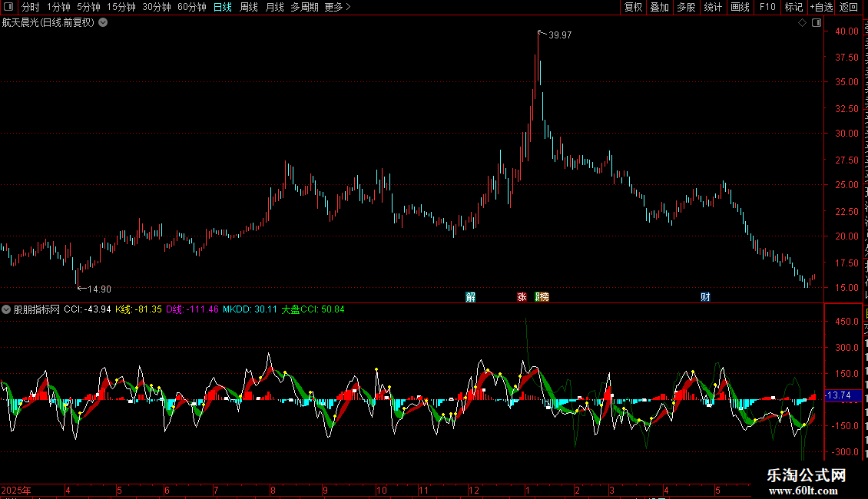
Task: Click the D线: -111.46 indicator value
Action: point(192,309)
